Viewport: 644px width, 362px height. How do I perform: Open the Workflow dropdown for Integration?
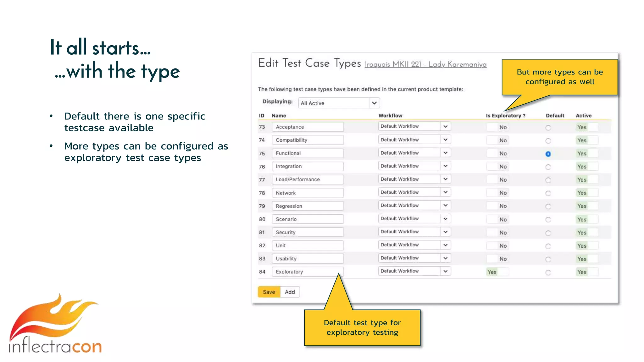pyautogui.click(x=414, y=166)
